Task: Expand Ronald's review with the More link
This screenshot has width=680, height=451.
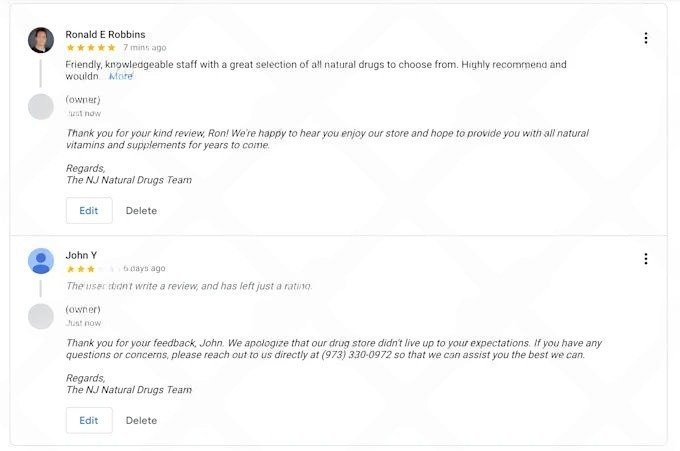Action: tap(121, 76)
